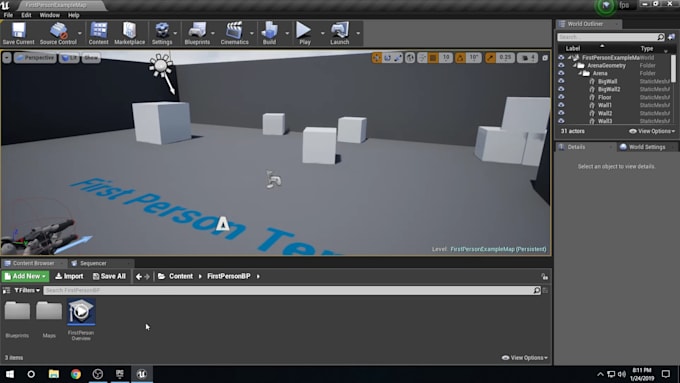The height and width of the screenshot is (383, 680).
Task: Toggle the sources panel icon beside Filters
Action: point(7,290)
